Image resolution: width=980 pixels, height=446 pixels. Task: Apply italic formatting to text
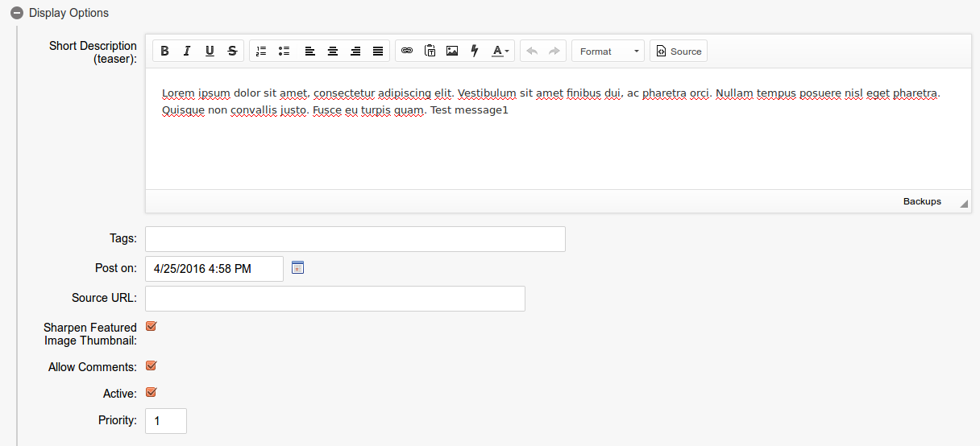[187, 52]
